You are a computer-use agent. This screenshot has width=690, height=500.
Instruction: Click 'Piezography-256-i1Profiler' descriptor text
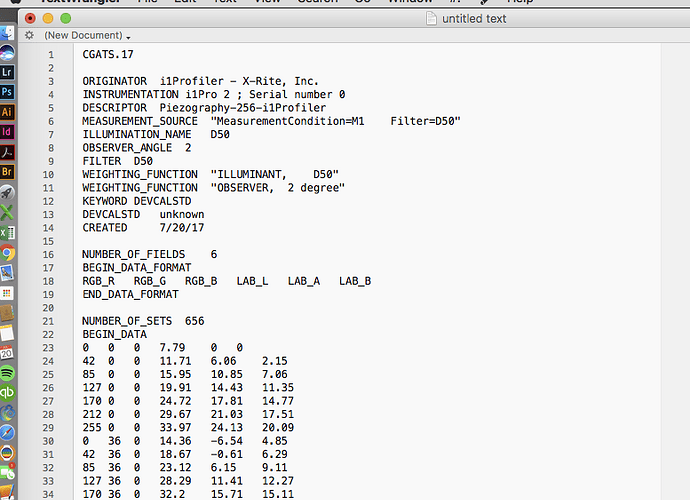(243, 108)
